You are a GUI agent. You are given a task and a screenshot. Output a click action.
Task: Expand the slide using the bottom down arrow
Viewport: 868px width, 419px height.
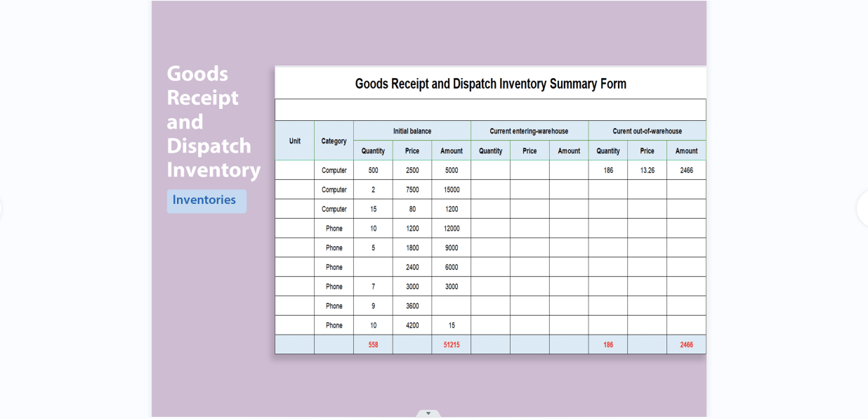click(x=428, y=413)
